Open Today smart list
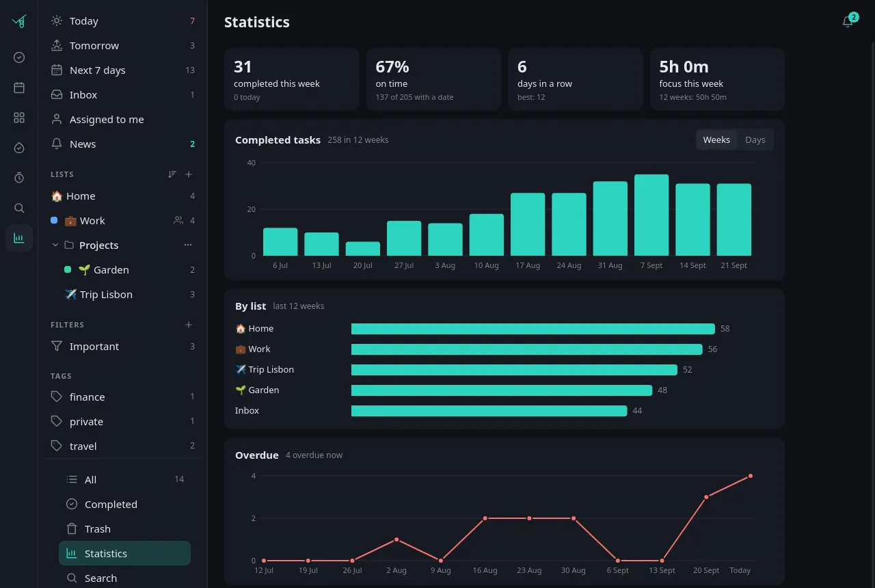This screenshot has height=588, width=875. (x=123, y=21)
